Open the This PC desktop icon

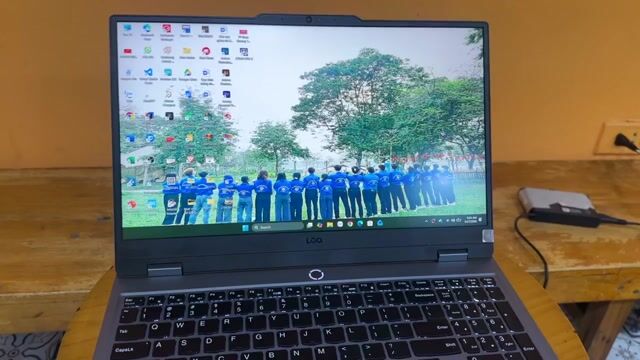coord(127,29)
